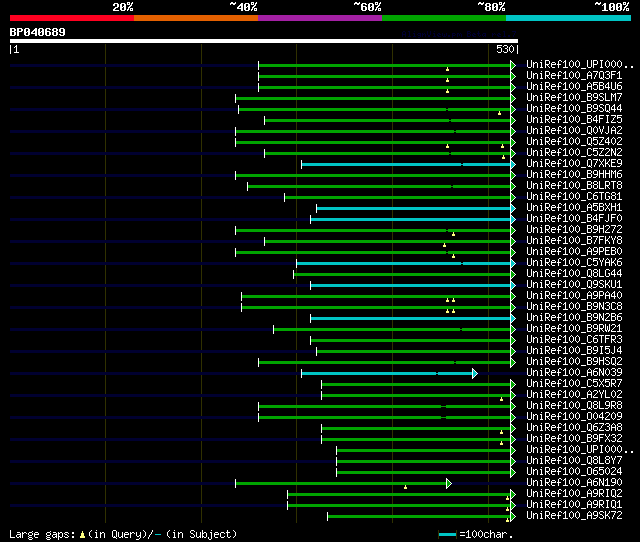
Task: Click the green ~80% legend segment
Action: (444, 18)
